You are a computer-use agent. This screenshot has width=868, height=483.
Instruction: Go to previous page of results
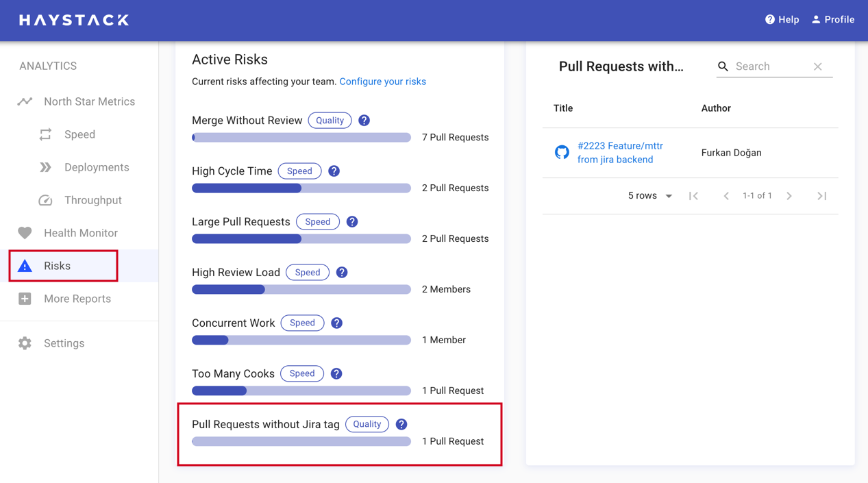[726, 196]
